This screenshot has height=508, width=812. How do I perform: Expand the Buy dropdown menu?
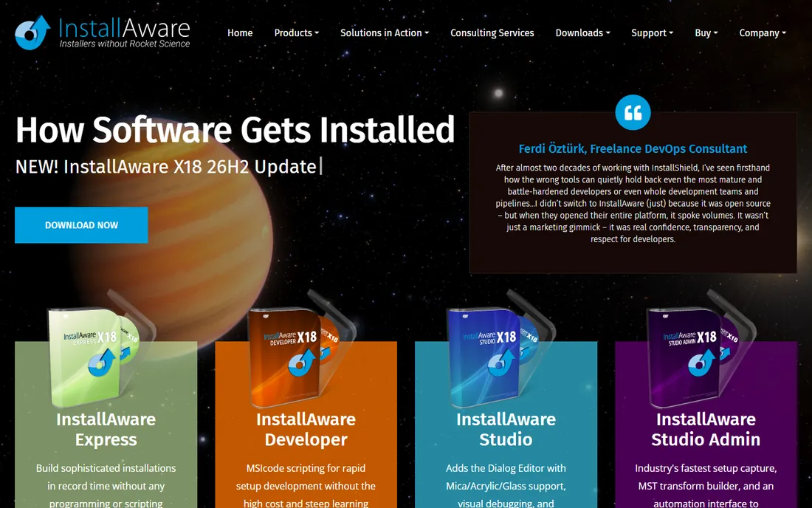(706, 32)
